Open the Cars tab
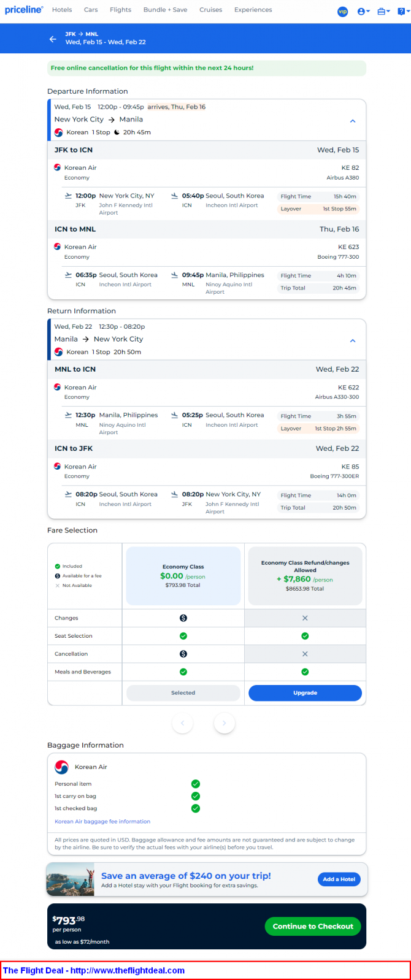411x980 pixels. click(x=91, y=10)
